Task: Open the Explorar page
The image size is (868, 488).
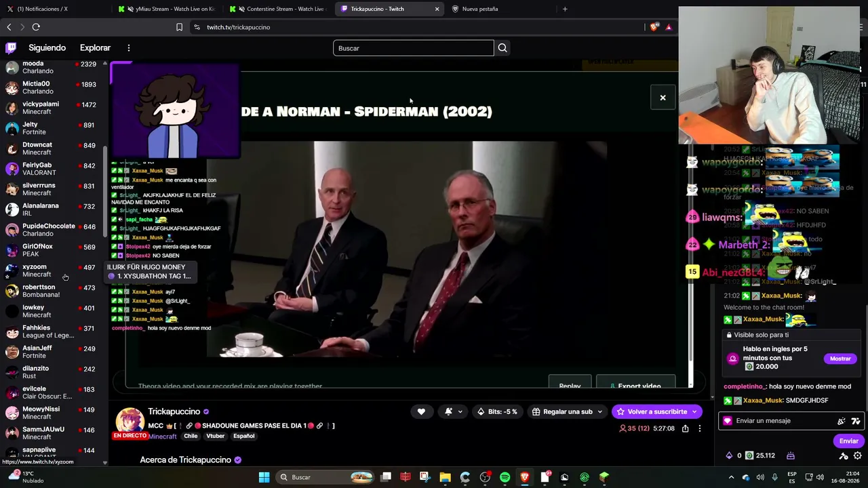Action: click(95, 48)
